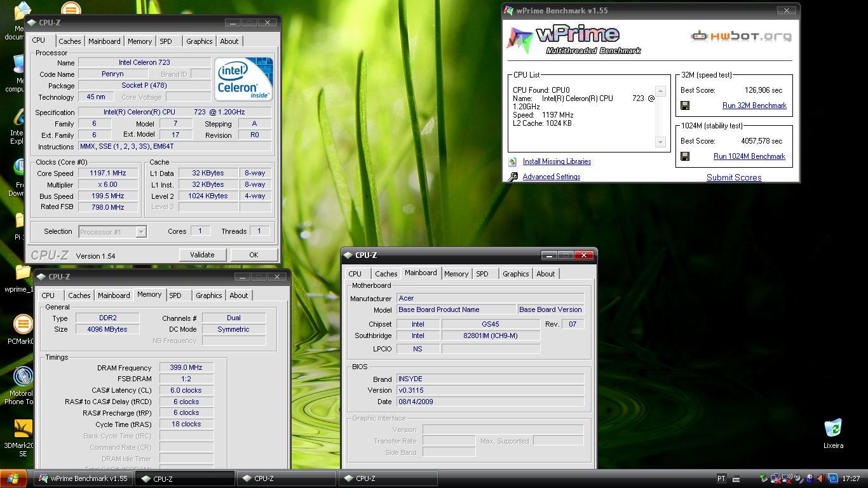The height and width of the screenshot is (488, 868).
Task: Select Graphics tab in Mainboard CPU-Z window
Action: [515, 274]
